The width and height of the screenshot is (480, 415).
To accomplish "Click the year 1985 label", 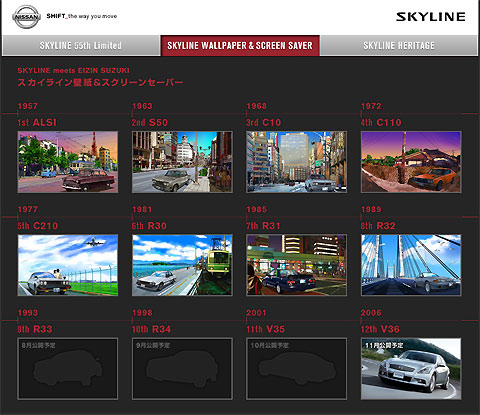I will [257, 209].
